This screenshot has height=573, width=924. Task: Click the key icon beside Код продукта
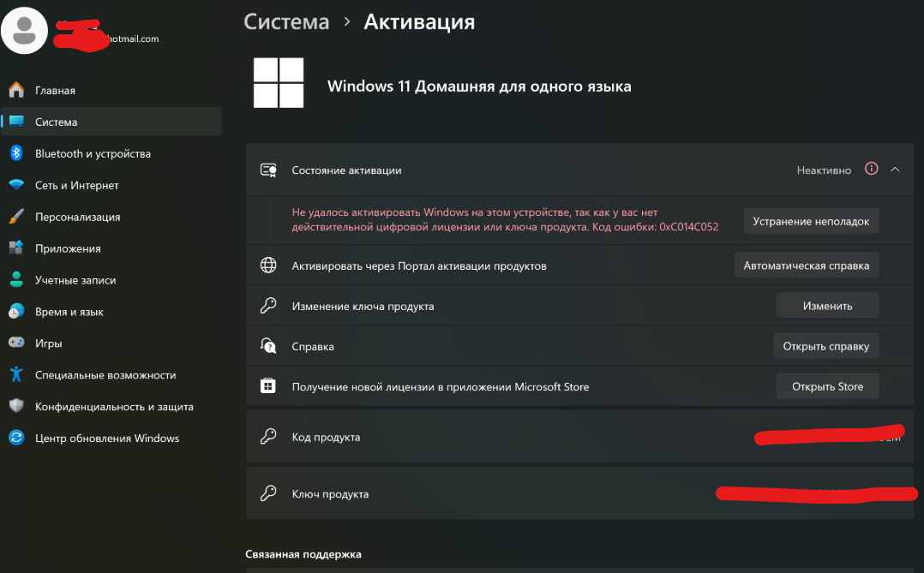click(269, 436)
